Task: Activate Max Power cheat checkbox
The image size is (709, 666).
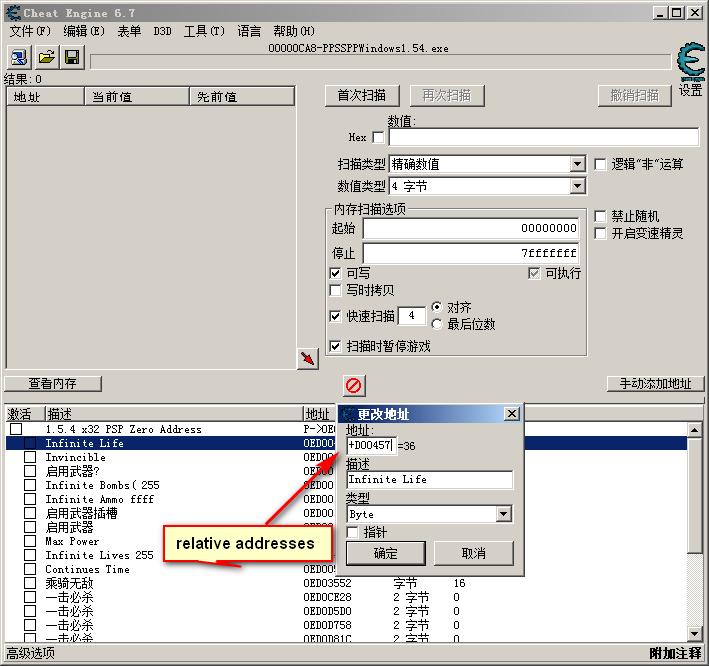Action: pos(30,541)
